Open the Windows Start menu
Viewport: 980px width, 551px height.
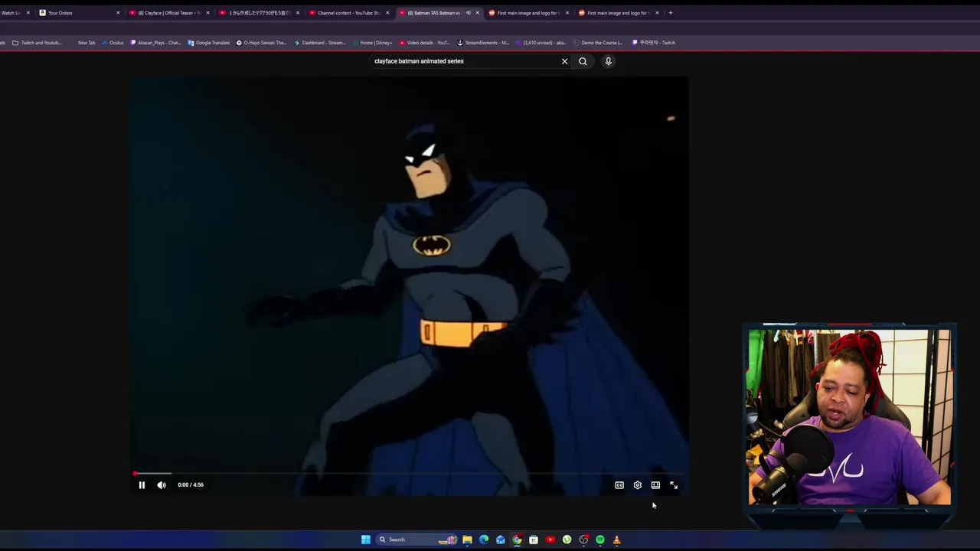tap(366, 540)
